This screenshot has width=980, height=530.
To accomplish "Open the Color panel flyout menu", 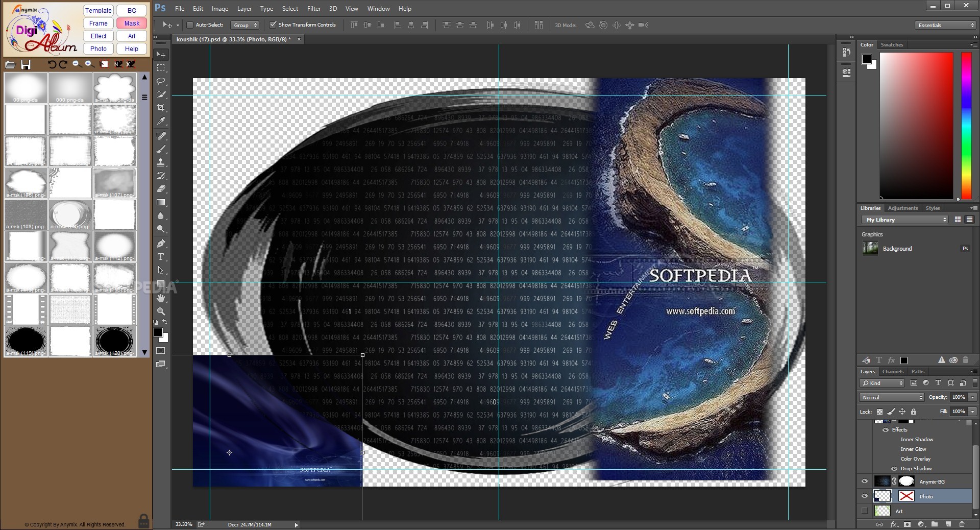I will click(974, 45).
